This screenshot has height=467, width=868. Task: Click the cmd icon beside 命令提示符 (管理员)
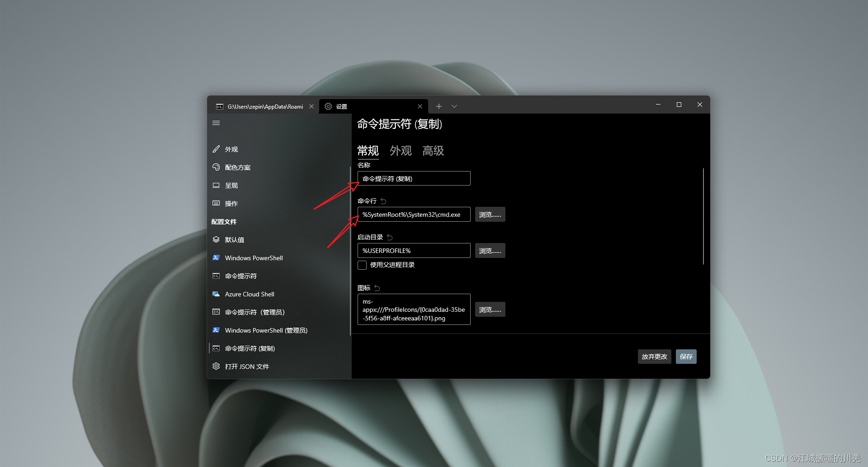pyautogui.click(x=216, y=312)
